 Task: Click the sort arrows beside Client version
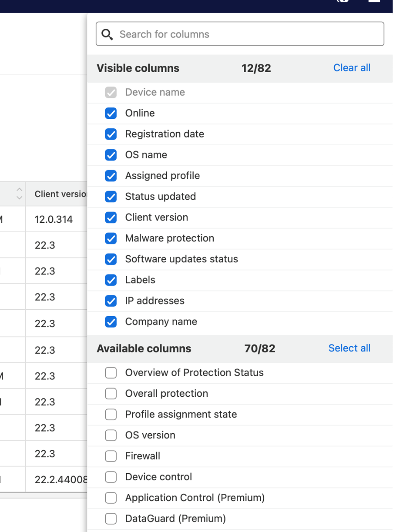pos(19,194)
